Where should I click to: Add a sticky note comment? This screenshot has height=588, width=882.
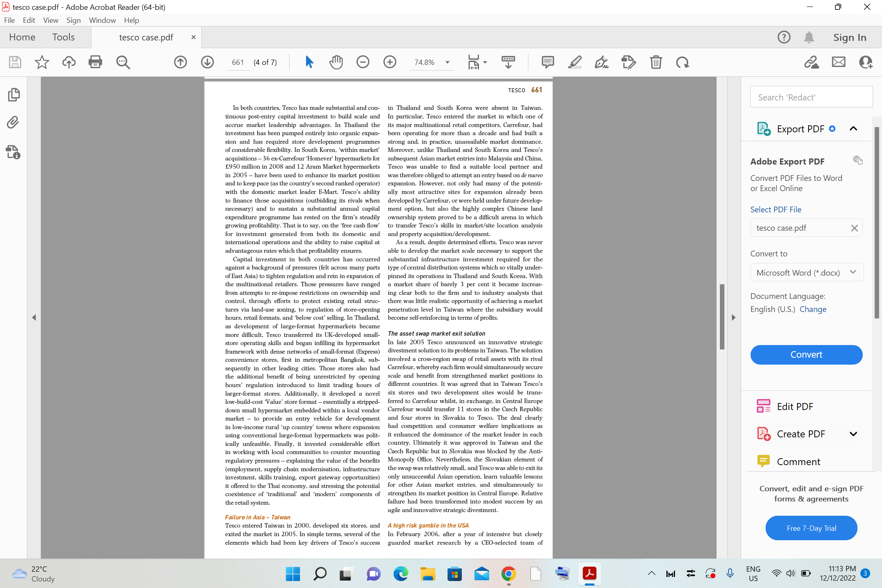pos(548,62)
